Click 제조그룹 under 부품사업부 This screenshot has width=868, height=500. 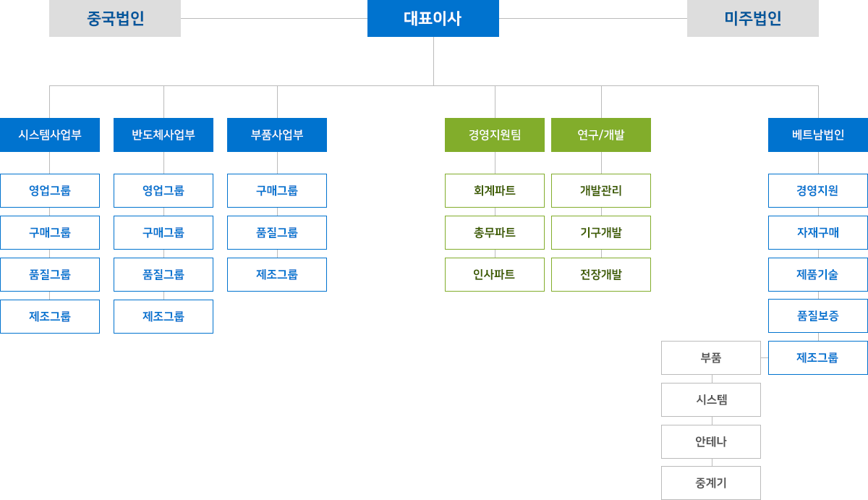point(277,274)
